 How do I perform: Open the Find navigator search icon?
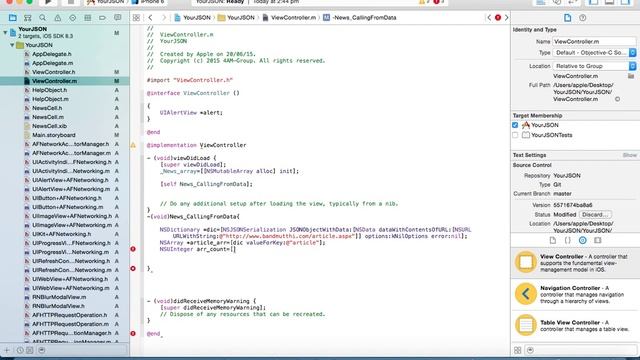42,18
